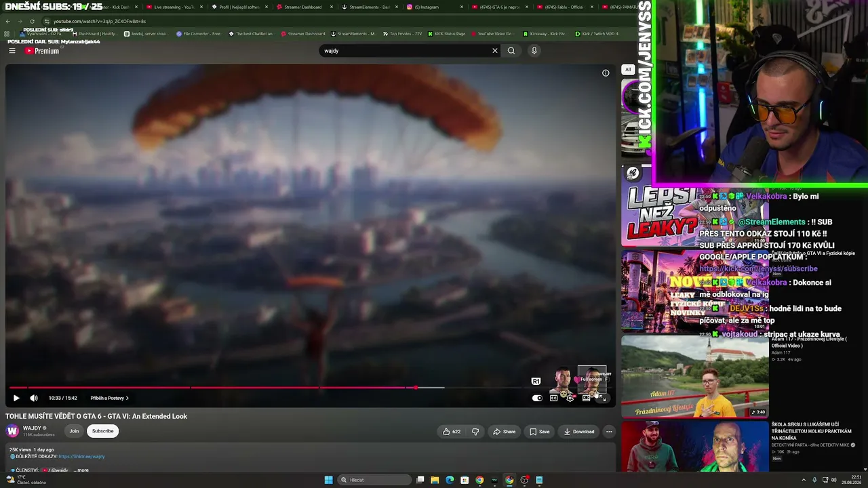This screenshot has height=488, width=868.
Task: Open browser apps grid in bookmarks bar
Action: pyautogui.click(x=7, y=34)
